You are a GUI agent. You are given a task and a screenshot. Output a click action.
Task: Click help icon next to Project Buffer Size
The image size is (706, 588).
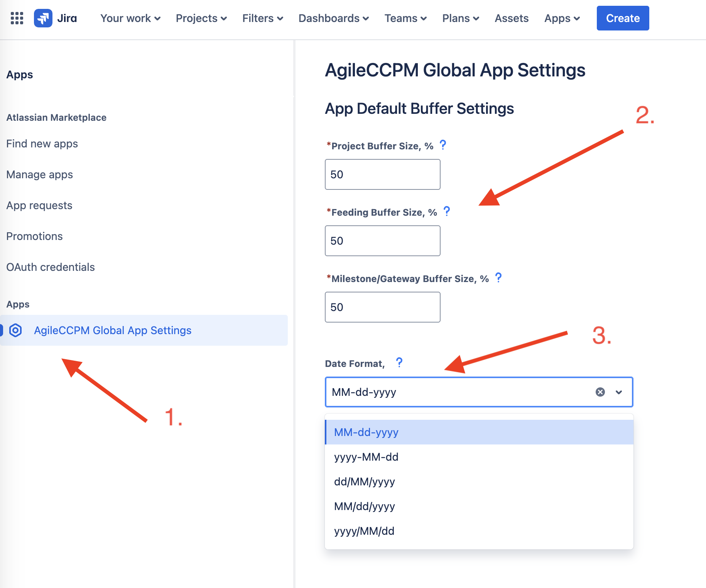[x=443, y=145]
